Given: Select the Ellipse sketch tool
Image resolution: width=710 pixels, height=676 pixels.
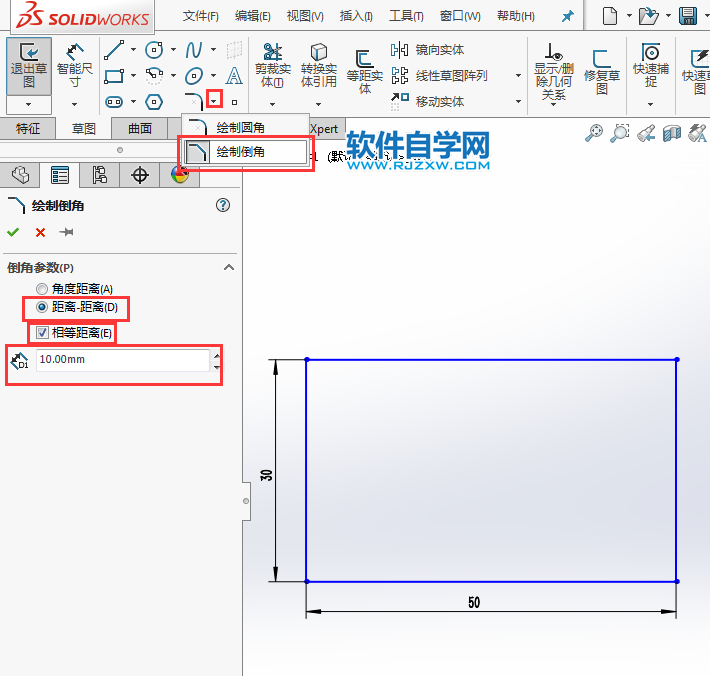Looking at the screenshot, I should click(194, 76).
